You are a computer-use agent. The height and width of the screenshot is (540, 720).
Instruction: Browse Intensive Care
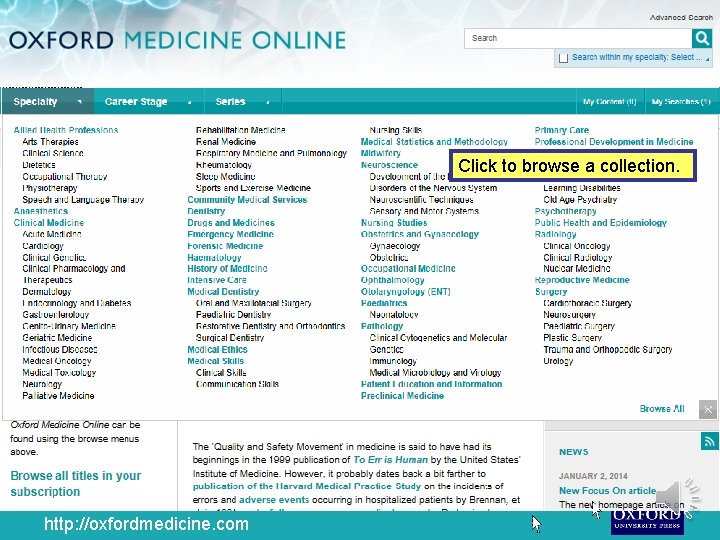pos(217,280)
